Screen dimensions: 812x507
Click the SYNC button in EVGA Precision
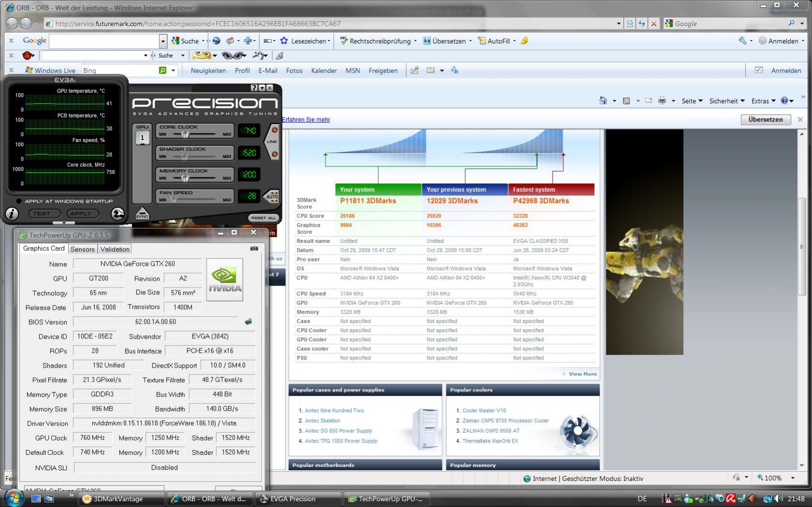(x=142, y=213)
